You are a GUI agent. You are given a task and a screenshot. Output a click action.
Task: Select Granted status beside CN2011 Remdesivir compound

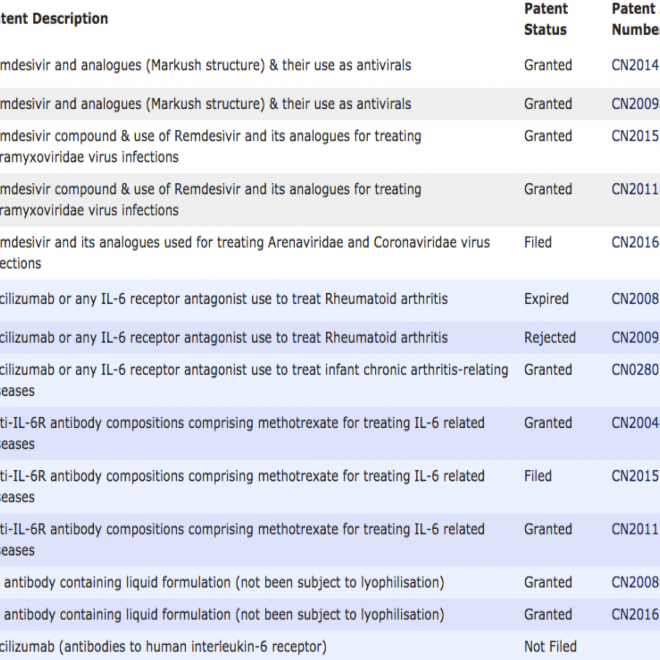pos(548,189)
